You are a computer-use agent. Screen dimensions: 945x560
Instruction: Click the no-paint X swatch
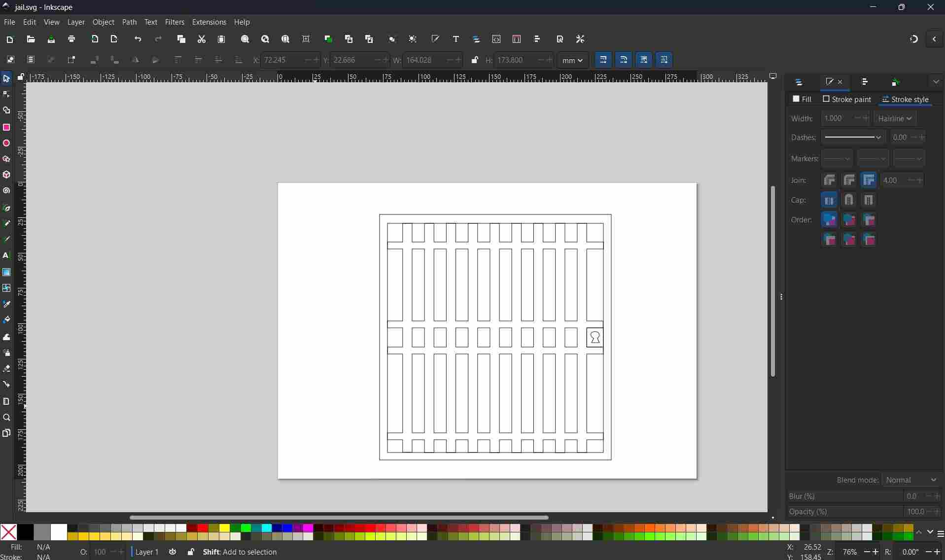click(8, 532)
